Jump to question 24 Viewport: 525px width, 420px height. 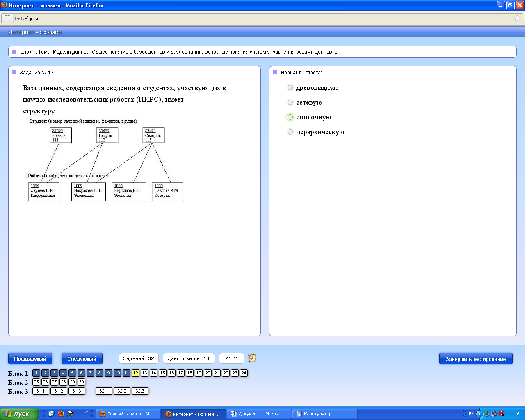coord(244,373)
